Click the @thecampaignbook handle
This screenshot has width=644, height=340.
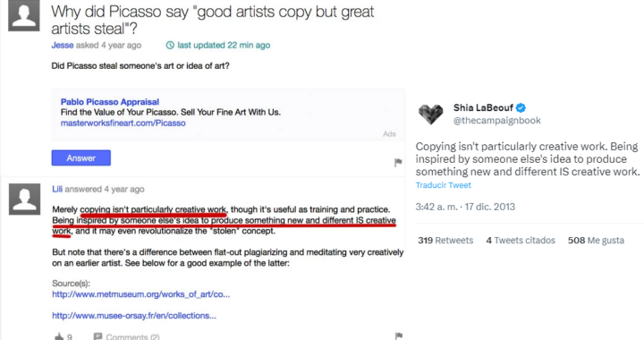tap(497, 121)
